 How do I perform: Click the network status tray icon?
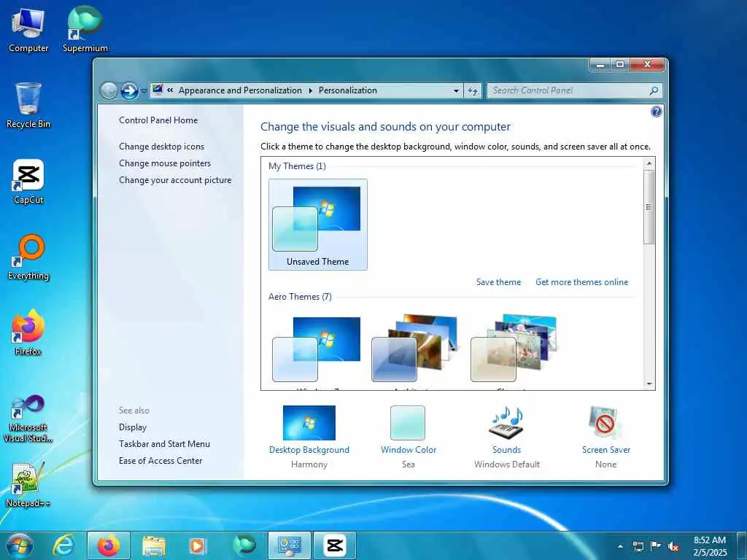(x=638, y=546)
